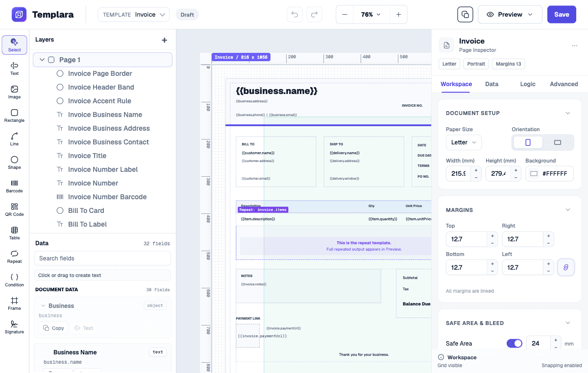The width and height of the screenshot is (588, 373).
Task: Toggle linked margins chain icon
Action: pos(565,267)
